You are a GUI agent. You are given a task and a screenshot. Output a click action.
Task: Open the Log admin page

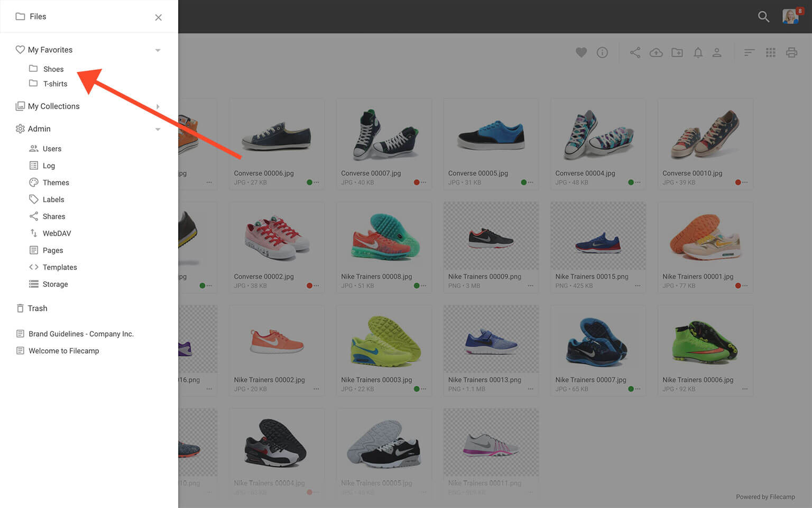42,166
